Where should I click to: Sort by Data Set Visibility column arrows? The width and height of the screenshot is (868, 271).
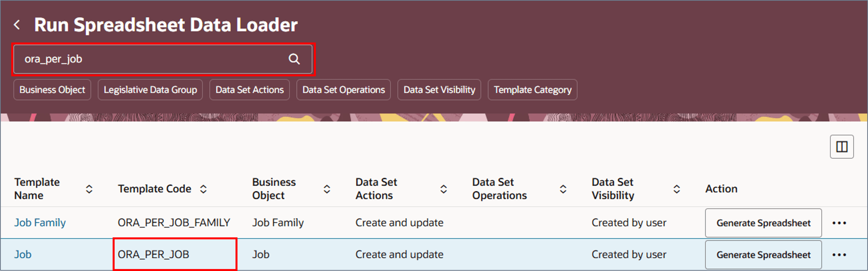(x=677, y=189)
